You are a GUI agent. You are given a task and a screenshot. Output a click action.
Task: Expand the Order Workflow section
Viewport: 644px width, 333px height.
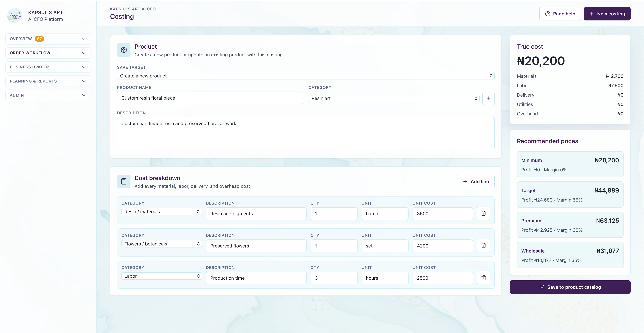pos(48,53)
